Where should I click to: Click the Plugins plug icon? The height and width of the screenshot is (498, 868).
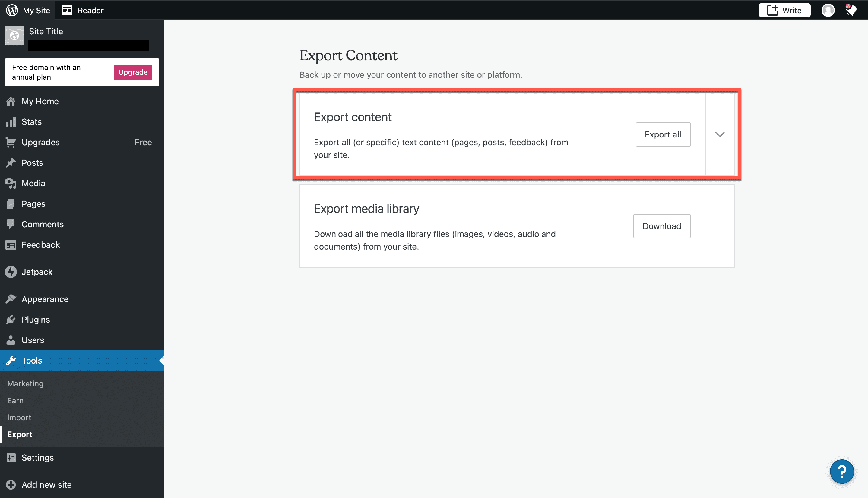click(x=11, y=320)
